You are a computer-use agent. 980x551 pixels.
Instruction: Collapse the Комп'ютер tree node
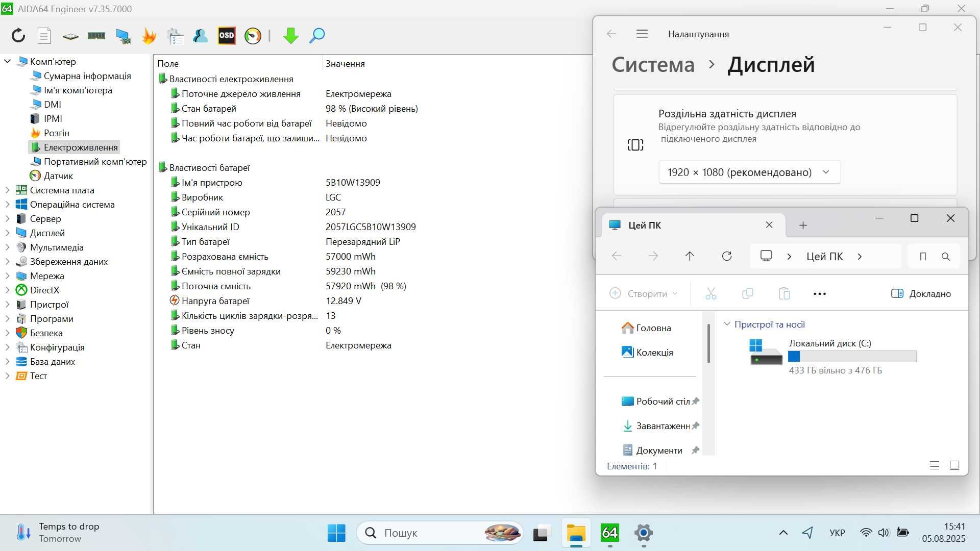(x=8, y=61)
